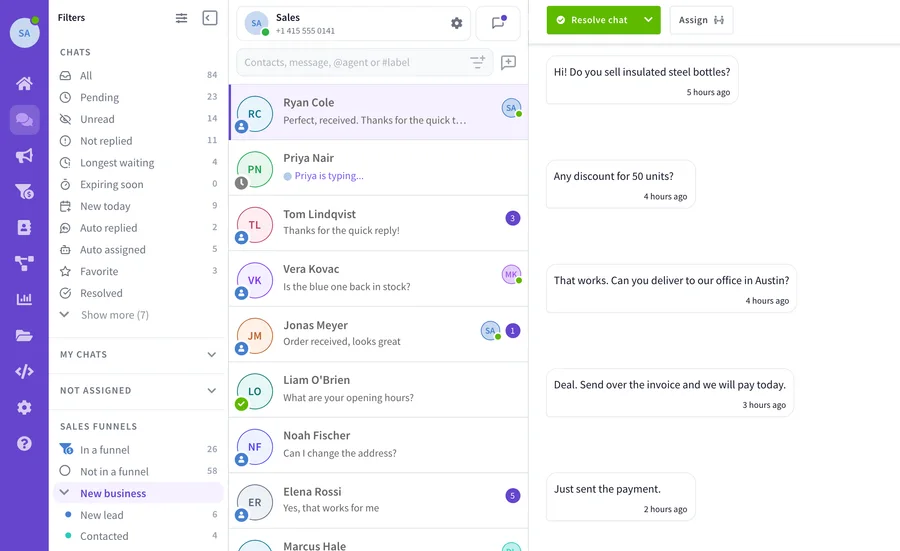Select the All chats filter
The width and height of the screenshot is (900, 551).
[138, 75]
